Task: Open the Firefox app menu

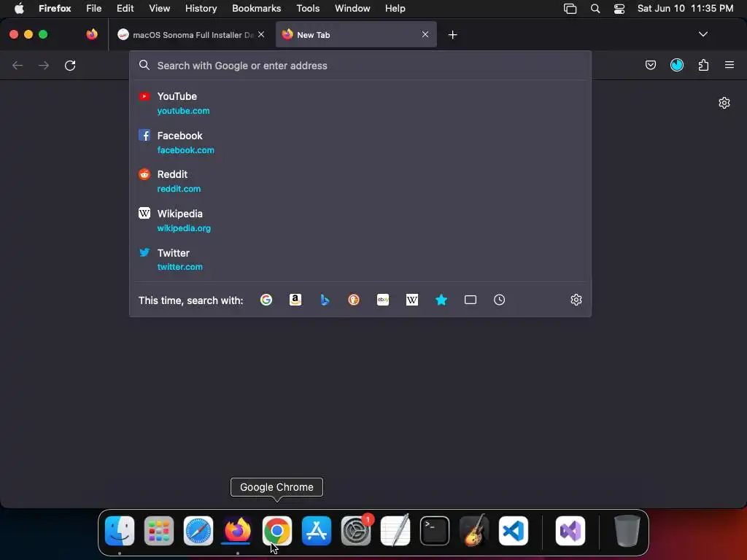Action: [55, 8]
